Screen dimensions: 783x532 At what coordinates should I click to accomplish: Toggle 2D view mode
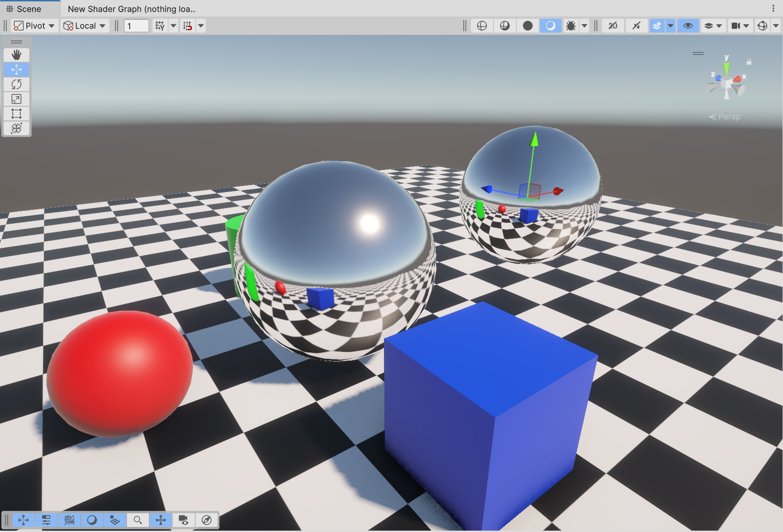tap(613, 26)
